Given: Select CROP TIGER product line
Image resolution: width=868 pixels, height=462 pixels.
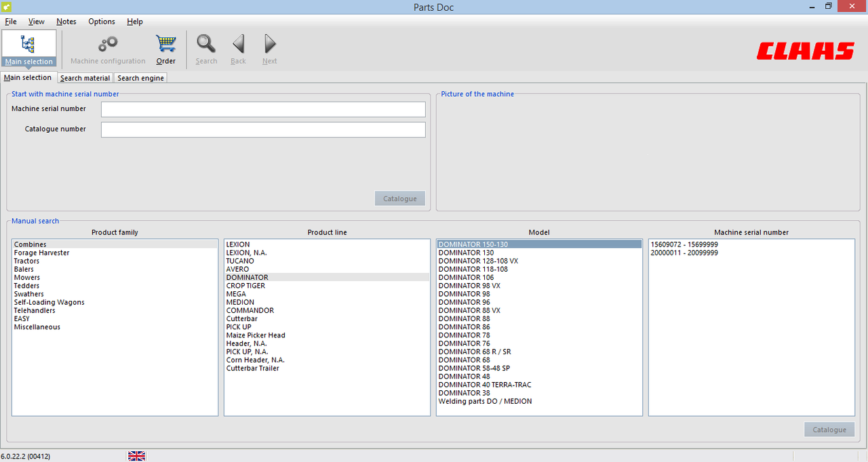Looking at the screenshot, I should click(x=327, y=286).
